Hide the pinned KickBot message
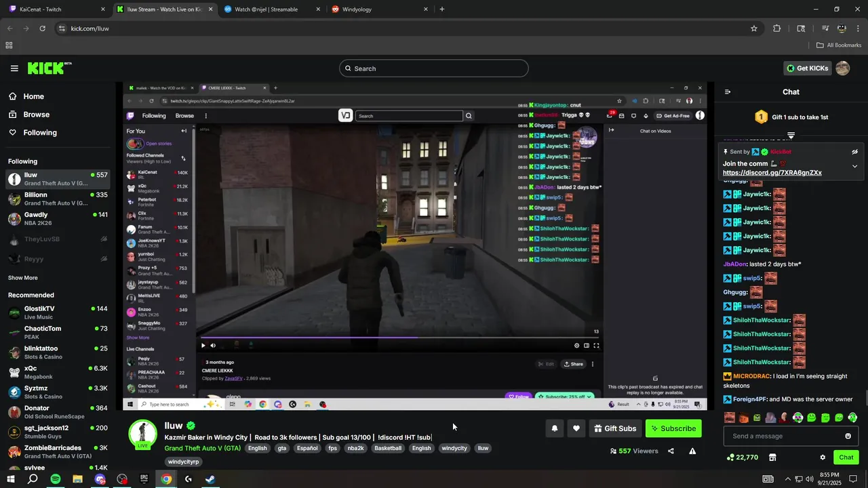868x488 pixels. point(854,152)
